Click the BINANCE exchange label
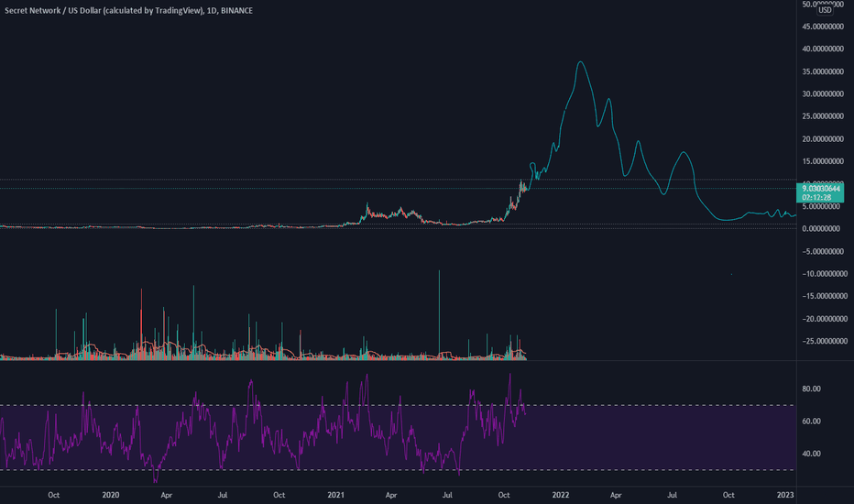The image size is (854, 504). 236,10
